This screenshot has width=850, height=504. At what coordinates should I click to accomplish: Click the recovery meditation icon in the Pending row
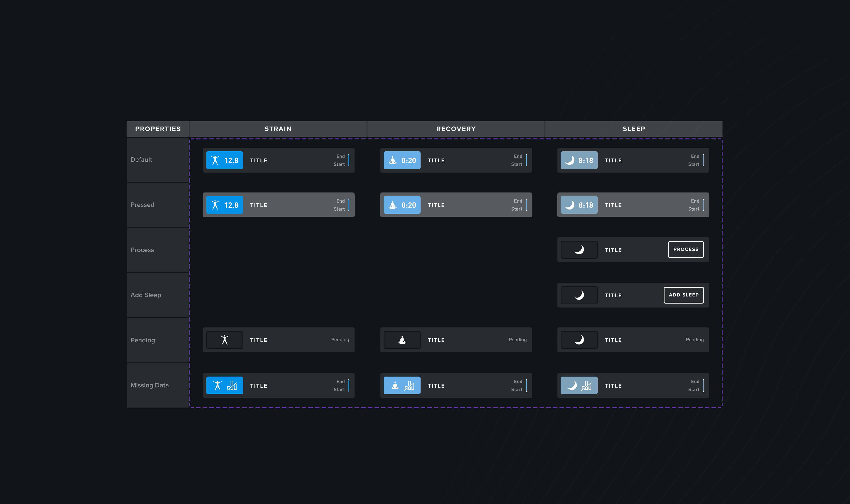click(402, 340)
